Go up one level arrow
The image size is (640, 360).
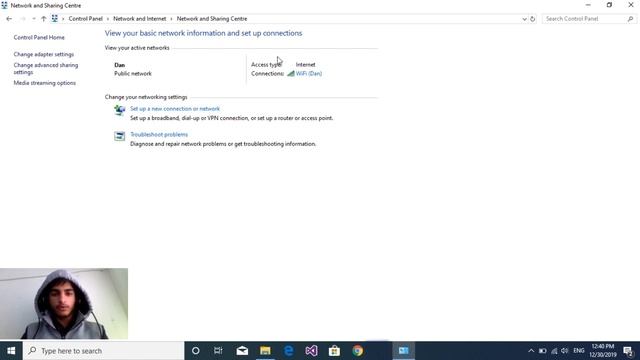click(43, 19)
